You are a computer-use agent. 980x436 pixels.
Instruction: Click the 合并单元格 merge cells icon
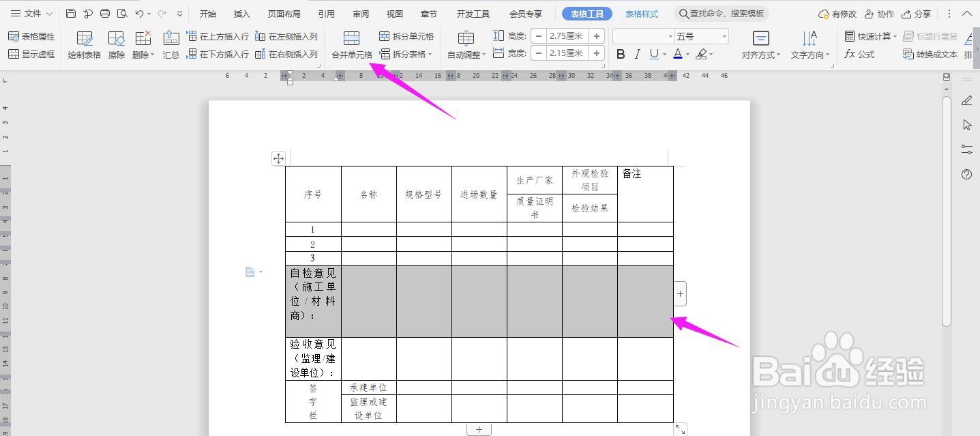[350, 38]
